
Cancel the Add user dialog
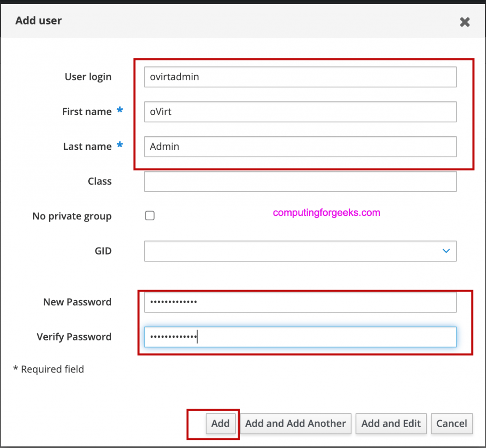(x=452, y=423)
